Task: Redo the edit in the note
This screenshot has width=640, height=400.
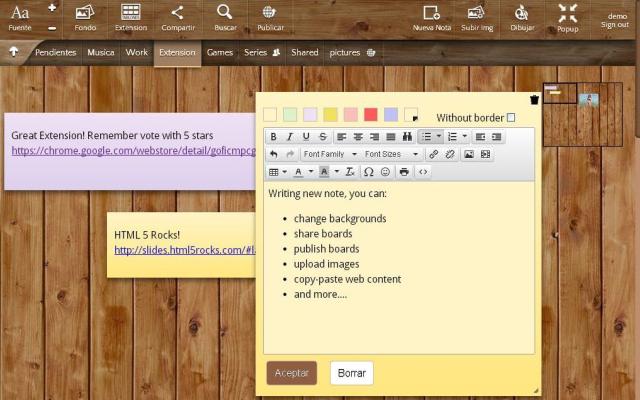Action: point(290,154)
